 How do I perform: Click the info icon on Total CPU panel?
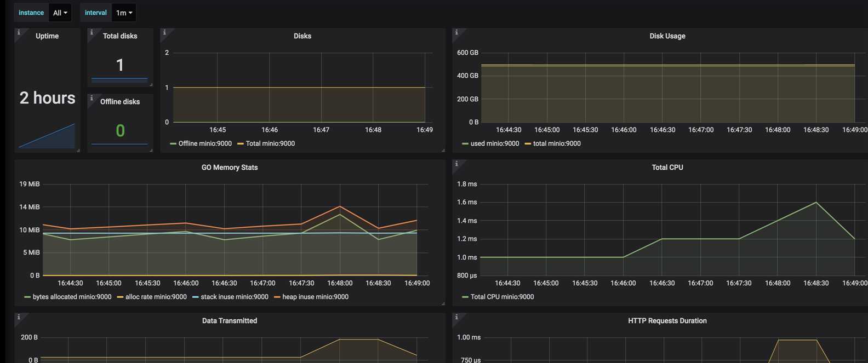[x=456, y=164]
